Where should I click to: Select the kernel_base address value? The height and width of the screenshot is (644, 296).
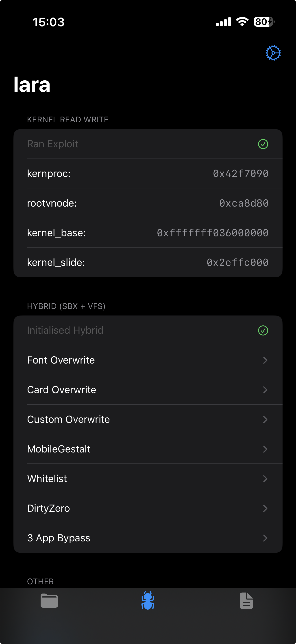[213, 233]
